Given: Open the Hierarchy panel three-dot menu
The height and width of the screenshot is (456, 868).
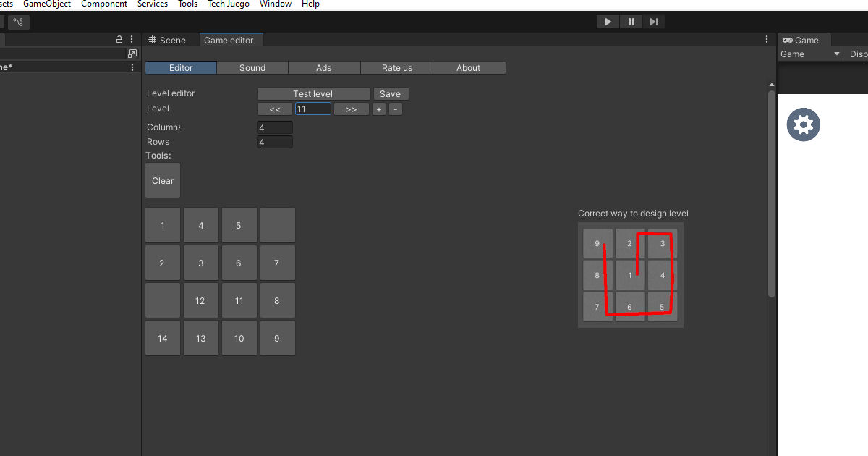Looking at the screenshot, I should coord(132,40).
